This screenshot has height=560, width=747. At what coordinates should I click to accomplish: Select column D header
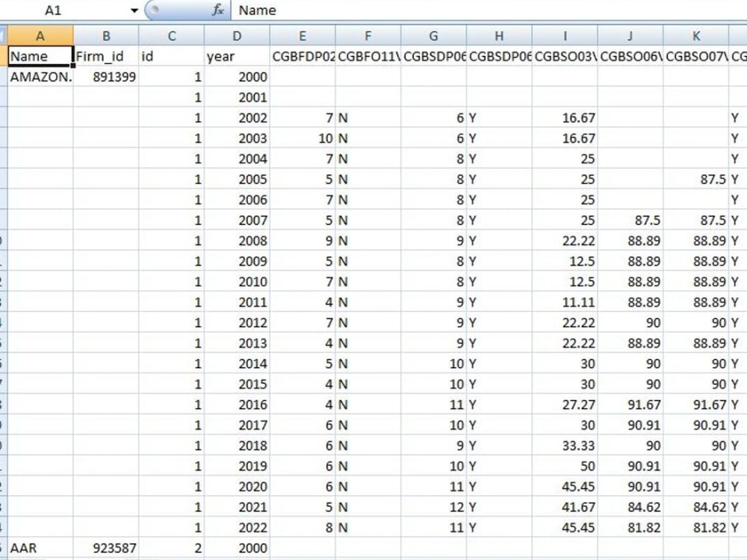[x=238, y=36]
